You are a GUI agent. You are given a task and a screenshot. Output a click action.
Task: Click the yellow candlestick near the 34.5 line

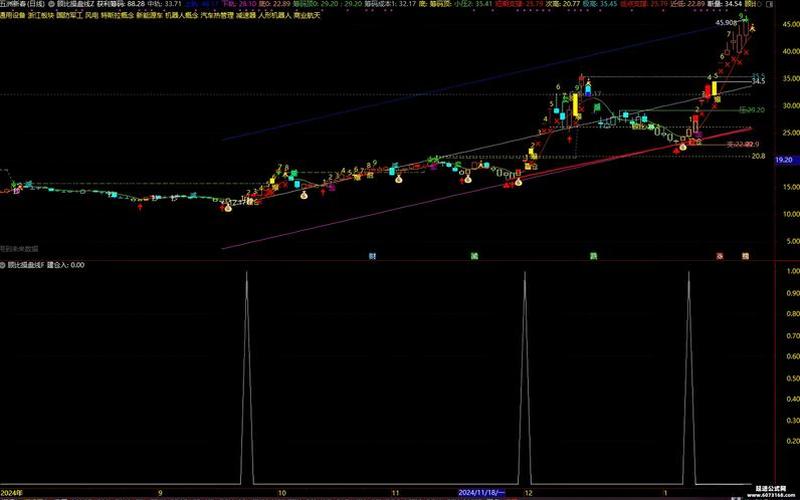point(715,89)
